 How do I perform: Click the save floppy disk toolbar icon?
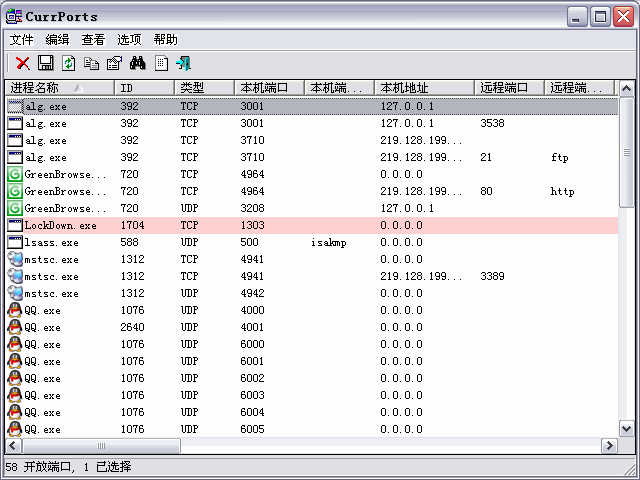coord(46,63)
